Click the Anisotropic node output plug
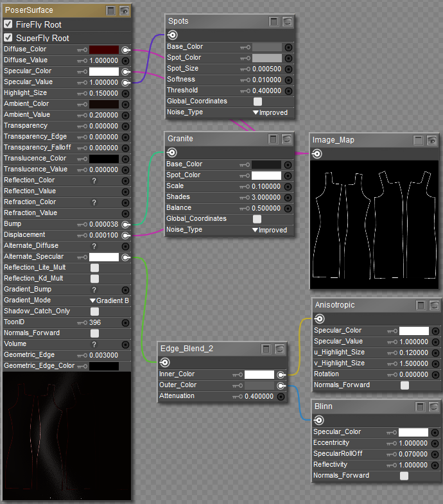 click(x=319, y=318)
